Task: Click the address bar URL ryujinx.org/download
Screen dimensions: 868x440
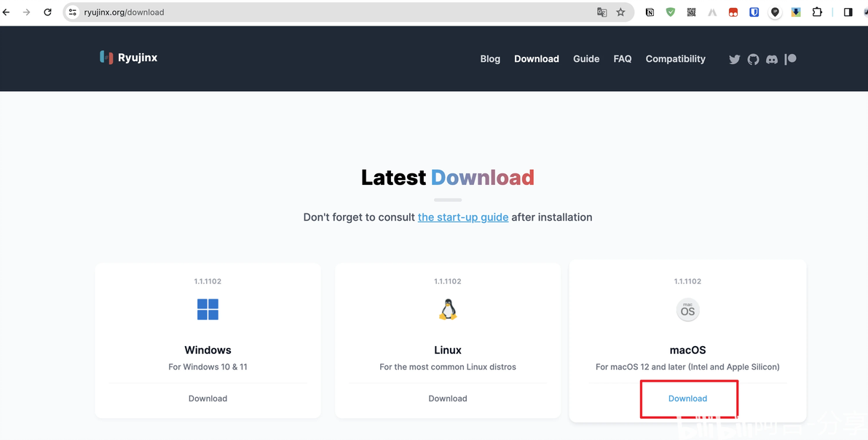Action: coord(124,12)
